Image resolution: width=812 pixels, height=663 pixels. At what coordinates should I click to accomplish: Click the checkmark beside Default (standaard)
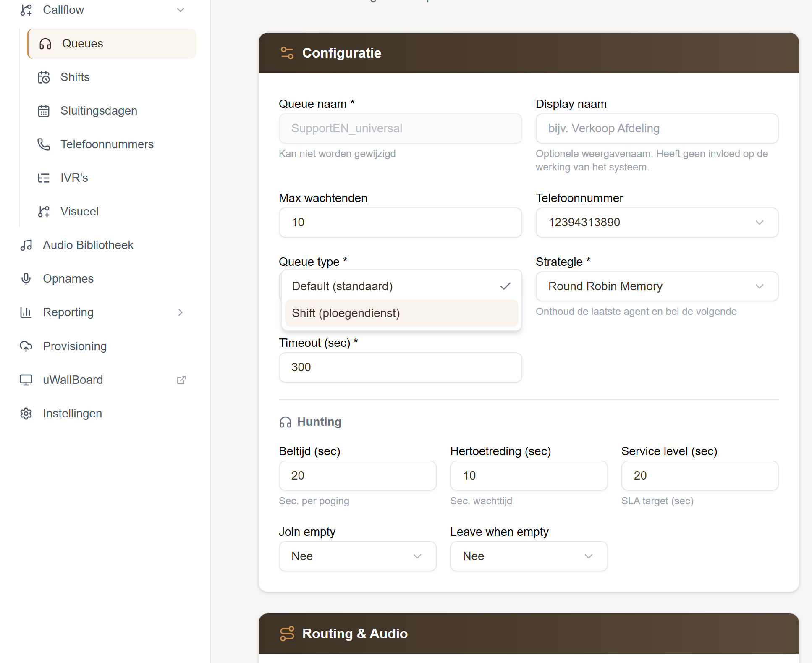coord(506,286)
